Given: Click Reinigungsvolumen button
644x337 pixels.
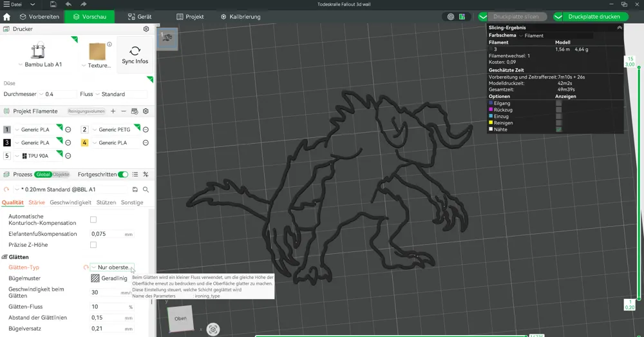Looking at the screenshot, I should 86,111.
